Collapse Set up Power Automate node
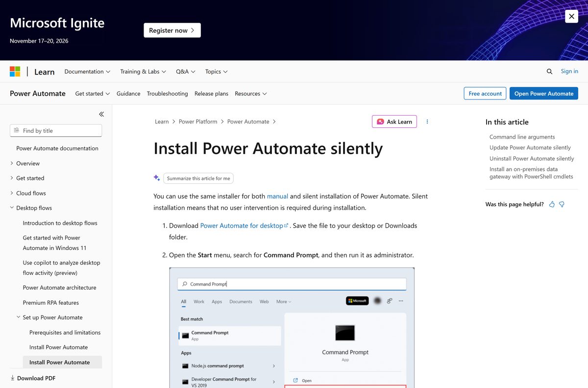This screenshot has height=388, width=588. pyautogui.click(x=19, y=317)
